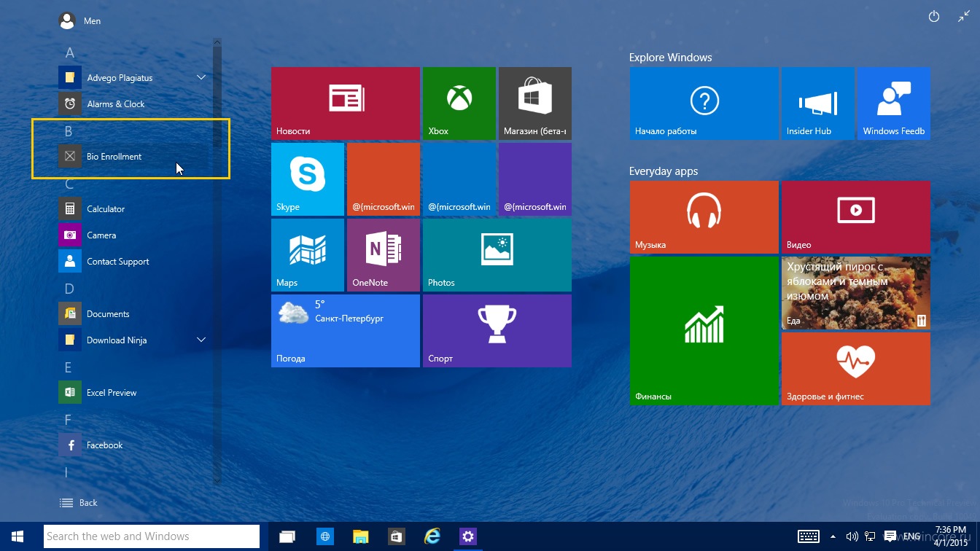Click the volume speaker icon
The image size is (980, 551).
pos(852,536)
